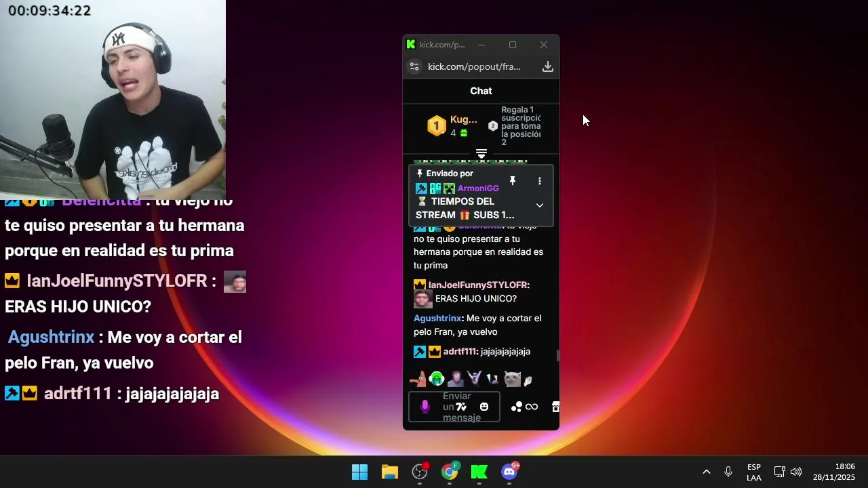Click the Patrick emote in the quick emote row

coord(419,379)
